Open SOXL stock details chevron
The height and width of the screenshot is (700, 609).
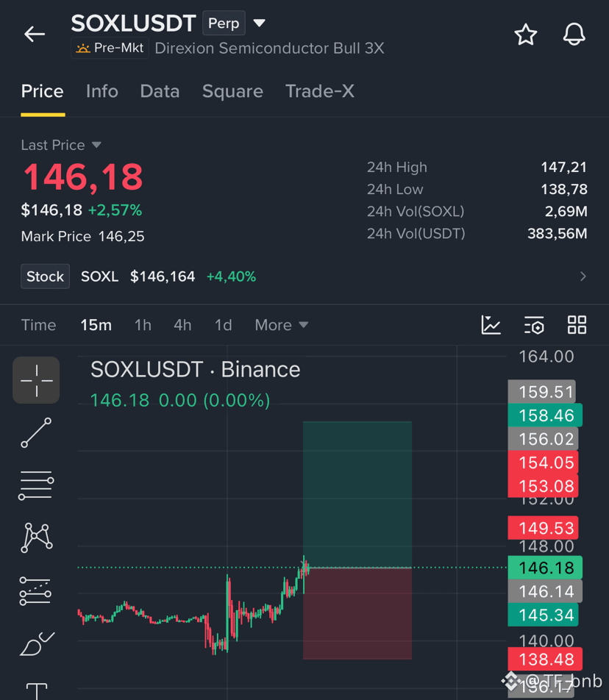[583, 276]
